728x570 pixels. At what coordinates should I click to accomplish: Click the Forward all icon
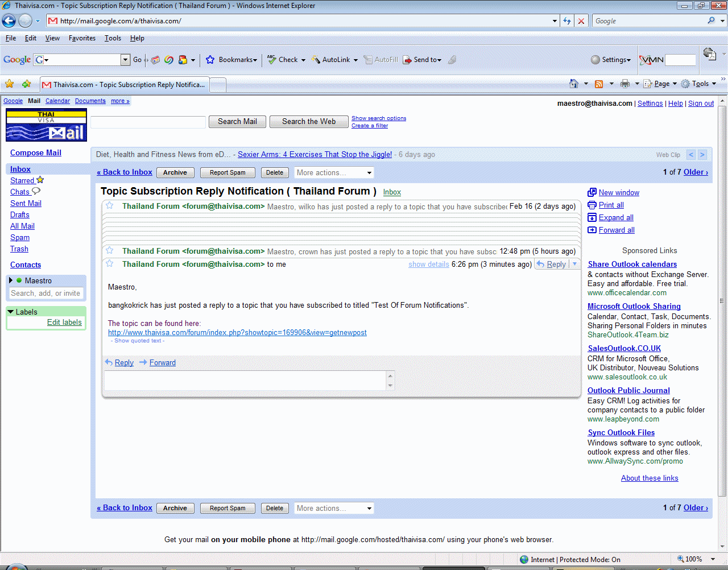coord(592,230)
